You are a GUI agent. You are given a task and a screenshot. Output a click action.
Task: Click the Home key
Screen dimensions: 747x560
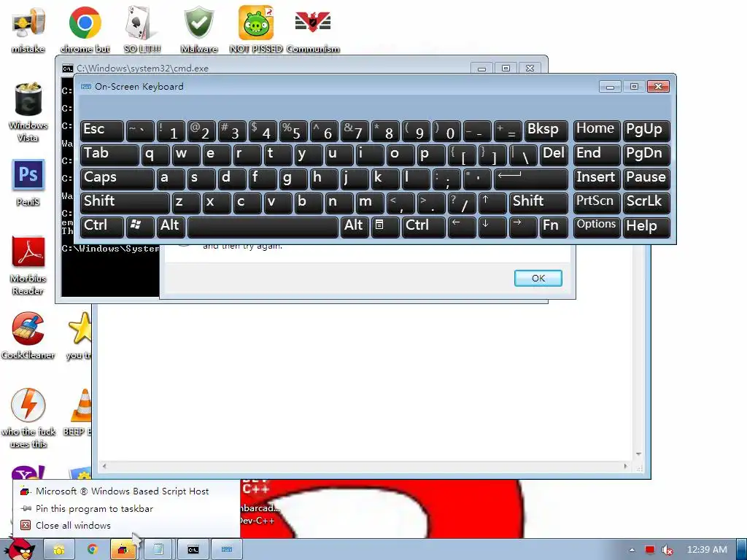point(597,131)
